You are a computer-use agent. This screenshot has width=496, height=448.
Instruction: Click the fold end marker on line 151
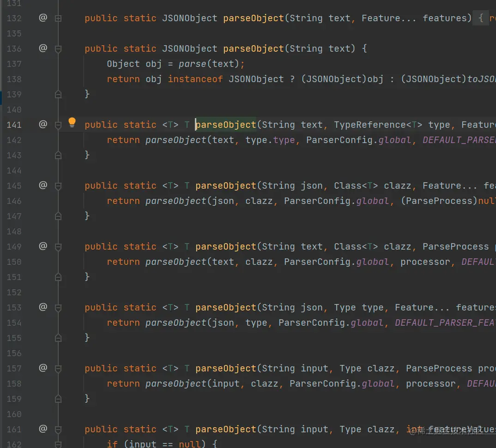coord(58,277)
